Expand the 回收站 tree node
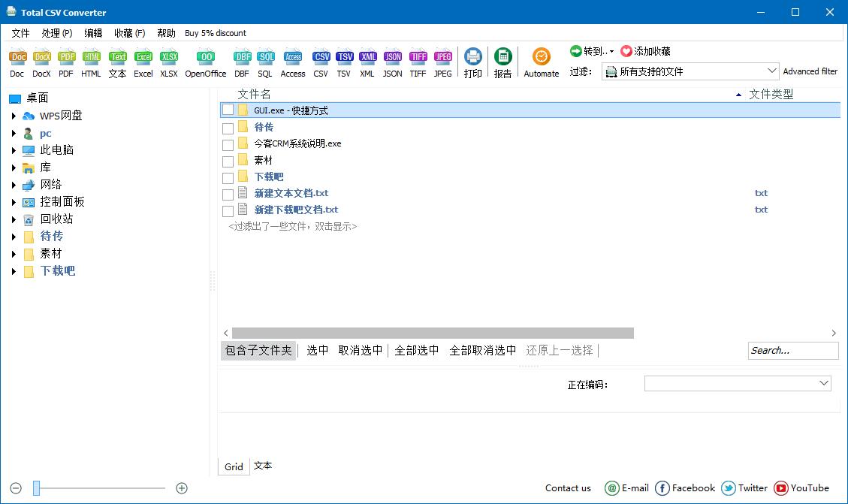This screenshot has height=504, width=848. tap(14, 219)
